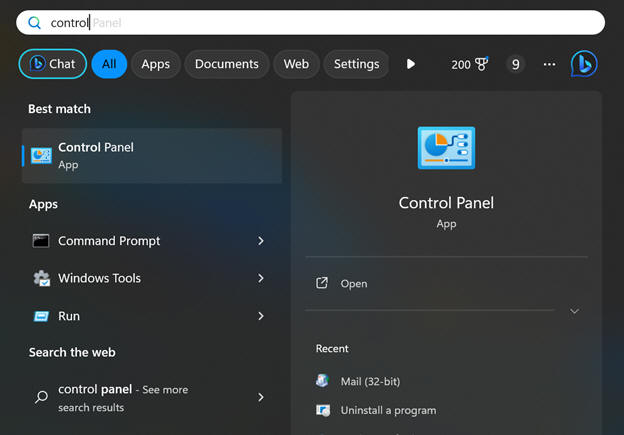Open the 200 rewards points trophy
This screenshot has height=435, width=624.
click(470, 64)
